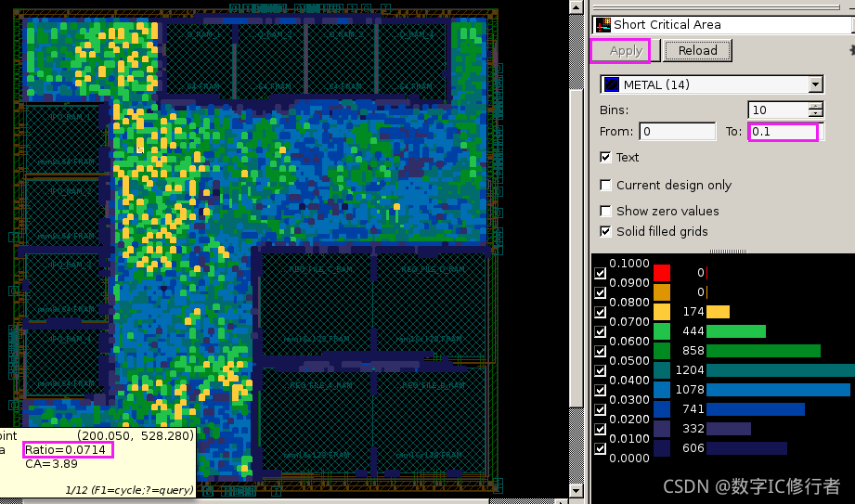
Task: Toggle visibility of the 0.0300-0.0400 bin
Action: [x=601, y=390]
